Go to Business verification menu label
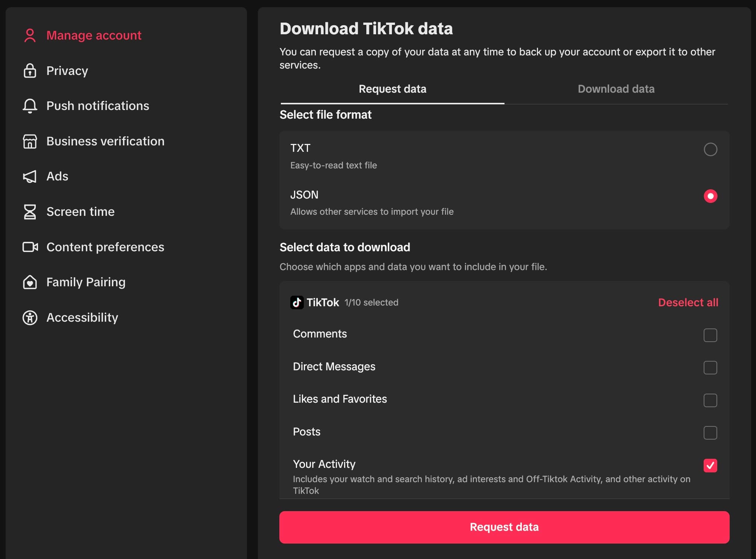 click(105, 141)
